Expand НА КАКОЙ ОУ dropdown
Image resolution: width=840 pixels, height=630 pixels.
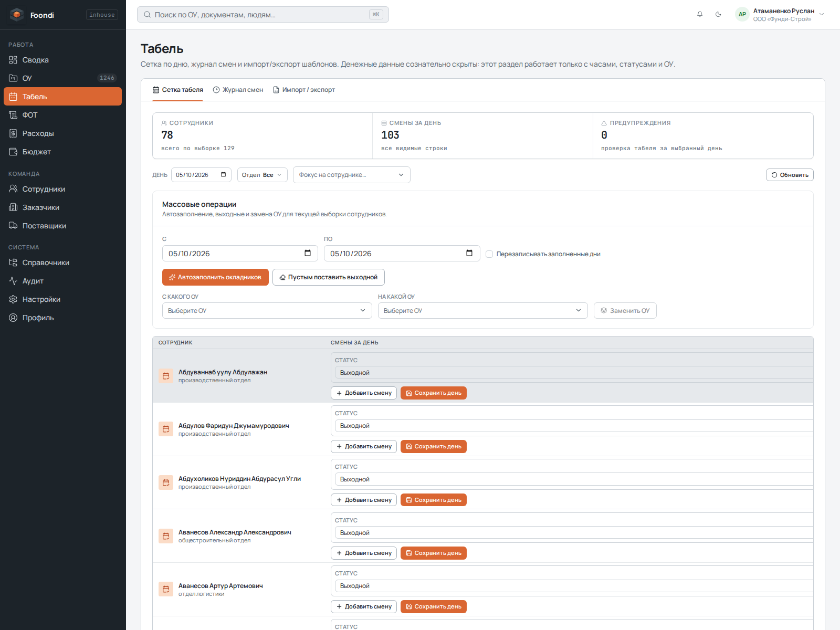[x=483, y=311]
